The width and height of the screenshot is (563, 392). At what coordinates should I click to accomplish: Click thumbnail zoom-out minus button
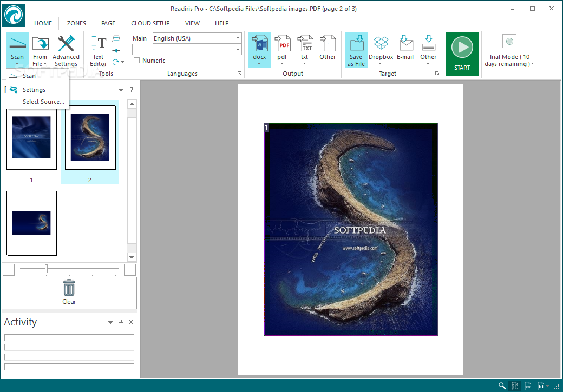coord(9,270)
